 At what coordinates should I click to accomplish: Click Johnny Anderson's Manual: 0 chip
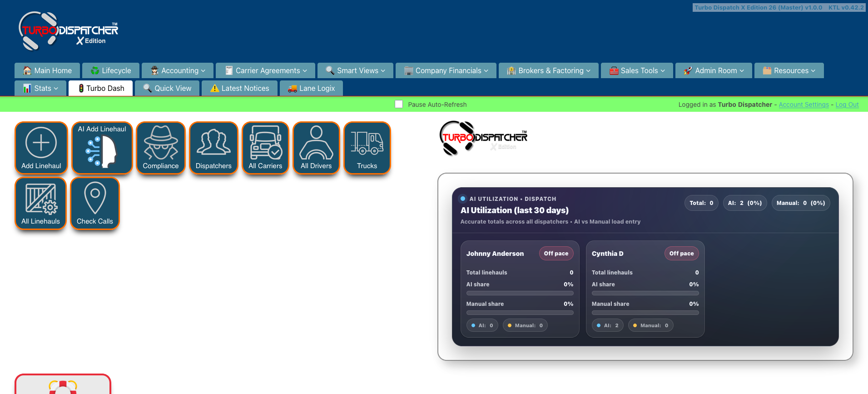click(x=525, y=325)
